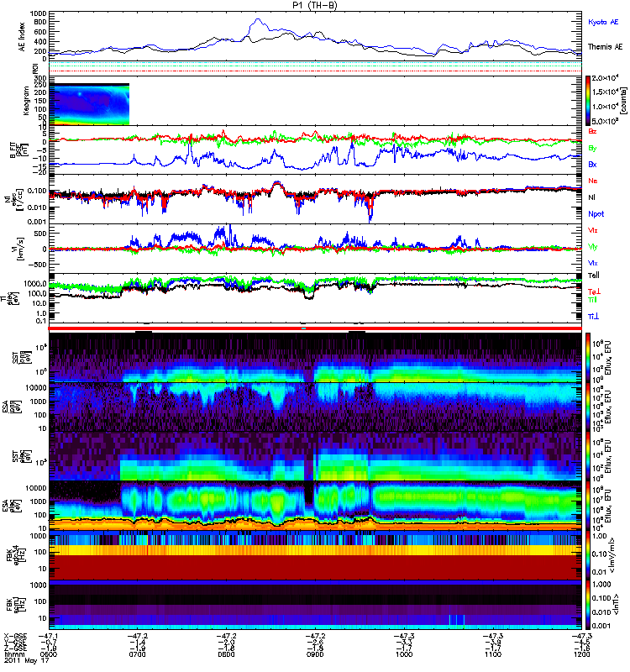This screenshot has width=630, height=672.
Task: Click the hhmm row label
Action: (13, 654)
